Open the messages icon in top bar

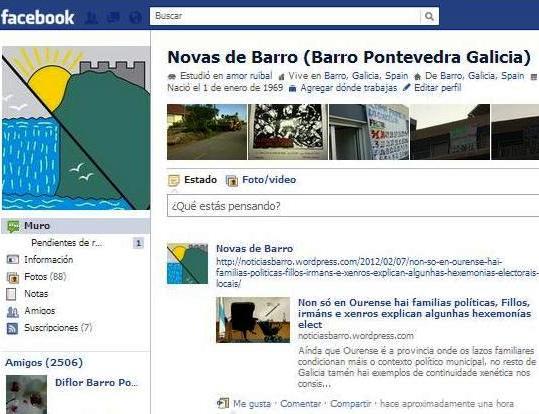click(x=113, y=17)
